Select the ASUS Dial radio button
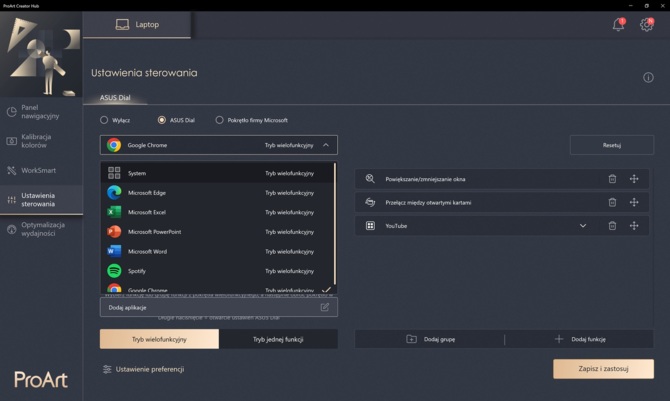This screenshot has width=670, height=401. click(x=162, y=120)
